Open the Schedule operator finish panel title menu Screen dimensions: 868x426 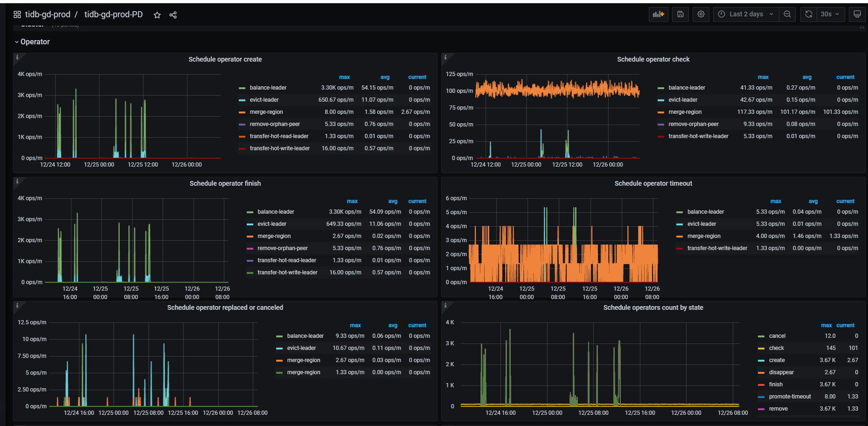[x=225, y=183]
